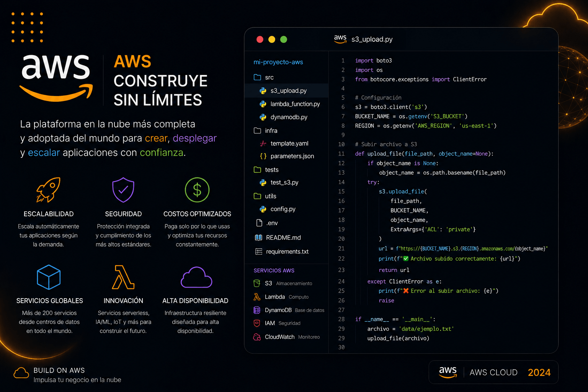Click the purple cloud icon above Alta Disponibilidad
Screen dimensions: 588x392
point(196,277)
